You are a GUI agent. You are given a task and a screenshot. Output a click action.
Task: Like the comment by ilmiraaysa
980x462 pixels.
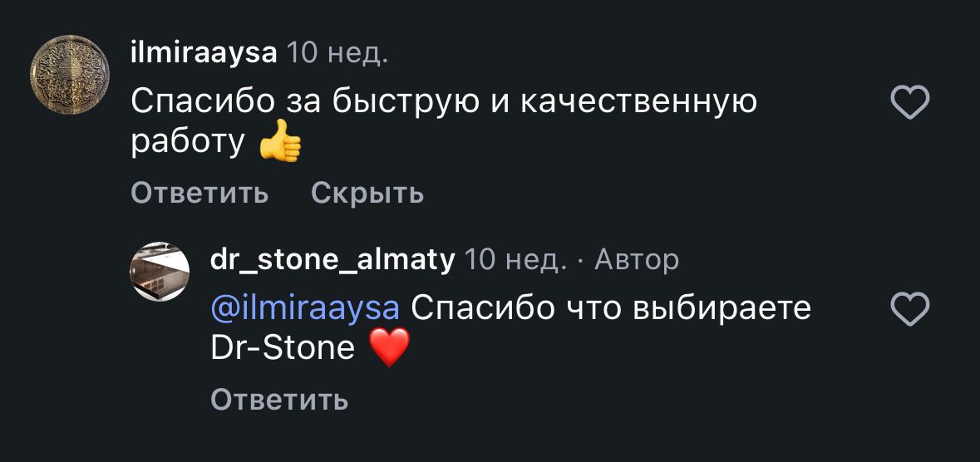[x=909, y=104]
